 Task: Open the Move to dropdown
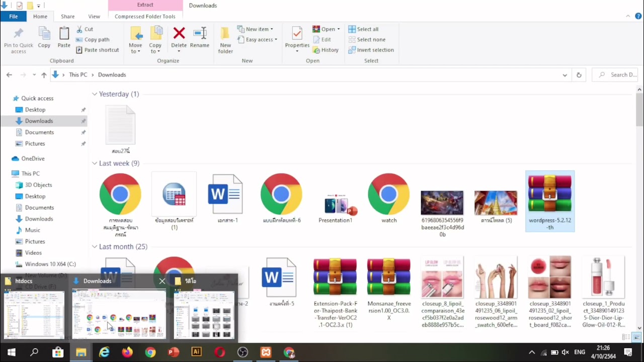pos(135,40)
